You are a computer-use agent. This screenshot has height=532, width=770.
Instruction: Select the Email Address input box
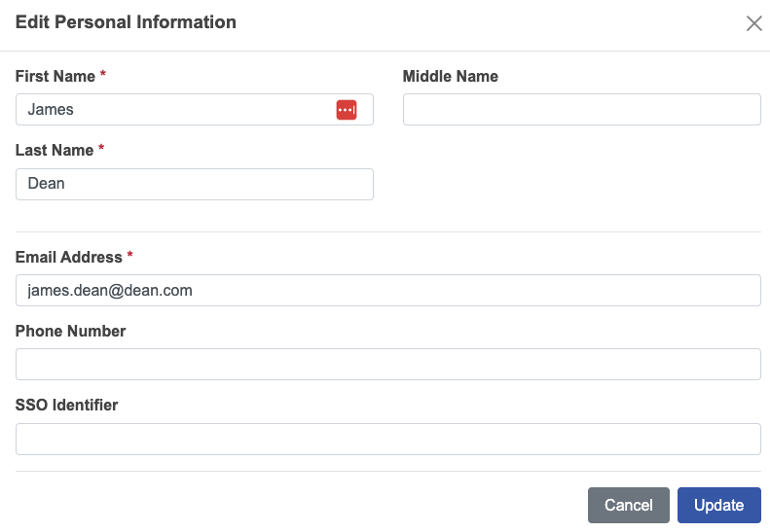(387, 290)
